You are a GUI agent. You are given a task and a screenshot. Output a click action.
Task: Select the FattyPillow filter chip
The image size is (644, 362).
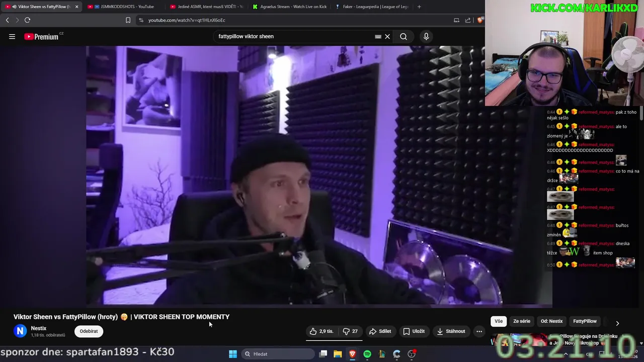point(585,321)
